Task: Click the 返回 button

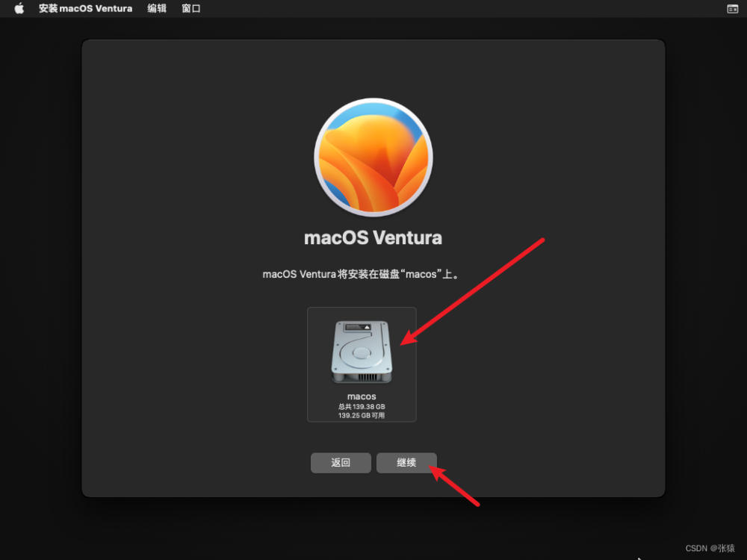Action: [x=341, y=462]
